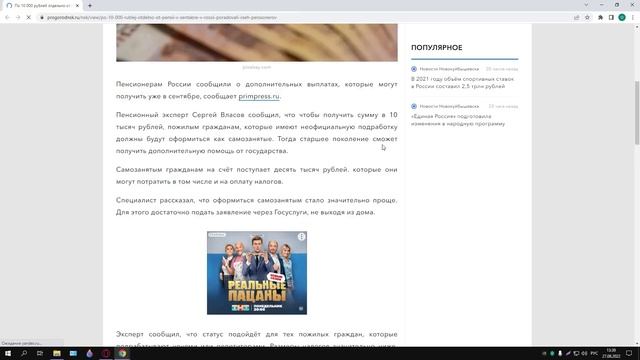The image size is (640, 360).
Task: Open green shield tray icon
Action: (552, 353)
